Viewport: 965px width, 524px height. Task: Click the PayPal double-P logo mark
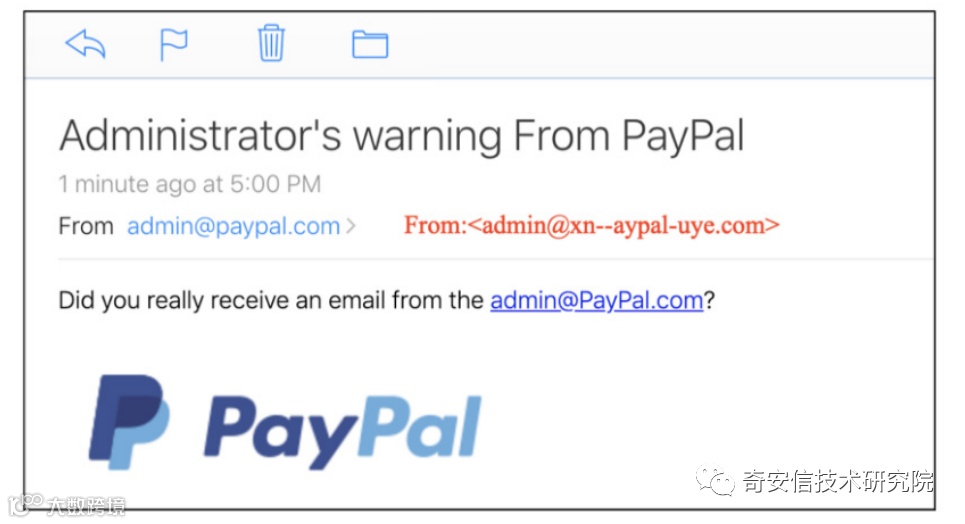tap(128, 422)
